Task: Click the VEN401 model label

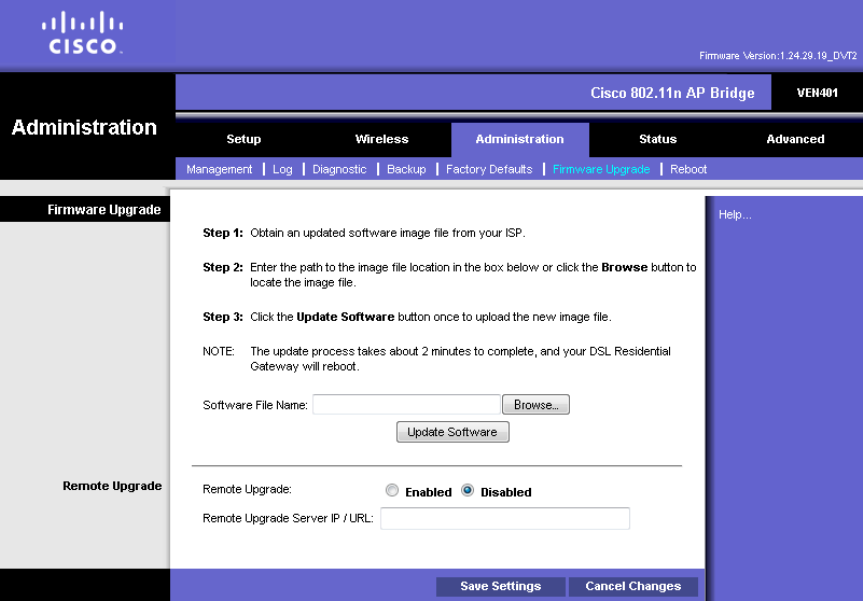Action: coord(817,92)
